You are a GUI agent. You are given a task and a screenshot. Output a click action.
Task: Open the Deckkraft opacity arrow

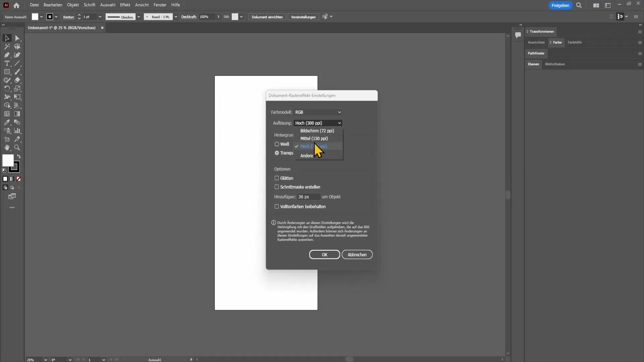click(x=218, y=17)
